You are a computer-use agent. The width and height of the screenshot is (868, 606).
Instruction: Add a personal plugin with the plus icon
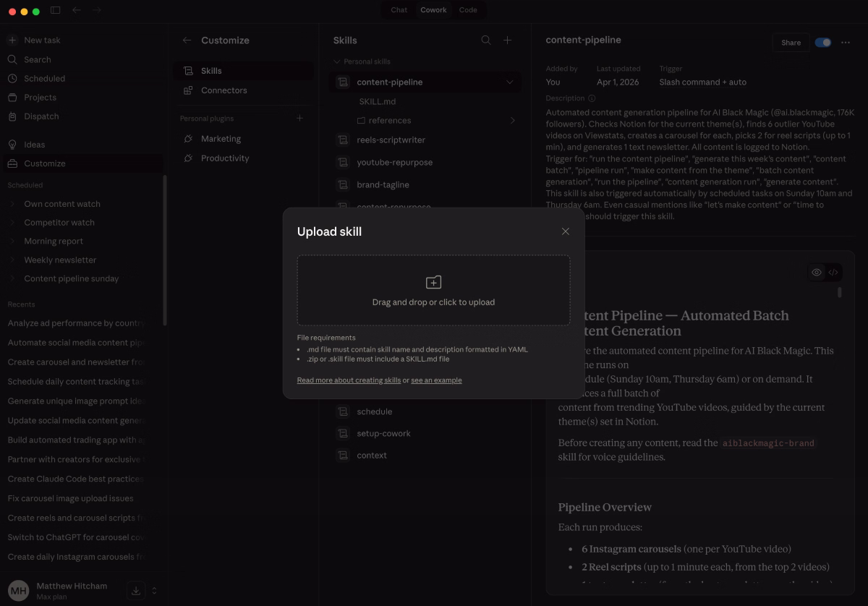(x=299, y=118)
